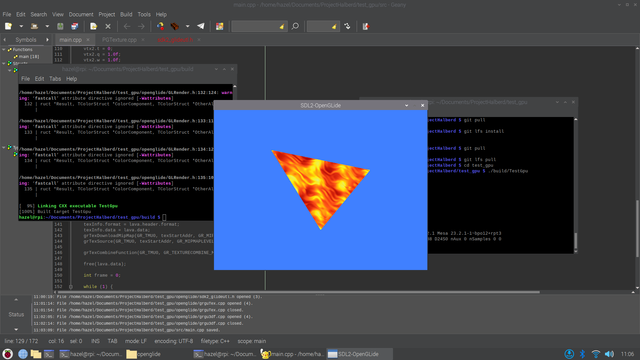The height and width of the screenshot is (360, 640).
Task: Click the editor horizontal scrollbar
Action: tap(298, 292)
